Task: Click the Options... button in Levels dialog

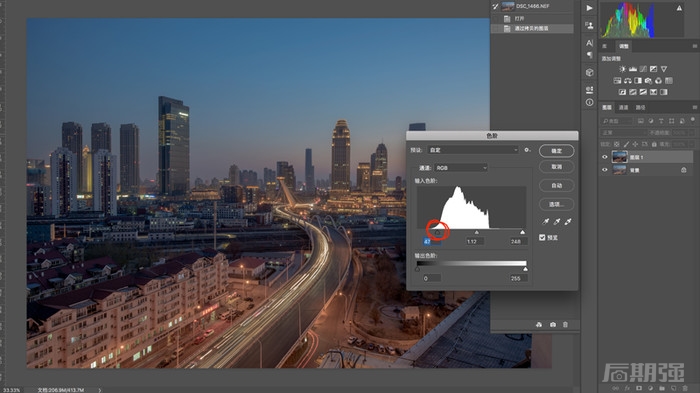Action: pos(556,204)
